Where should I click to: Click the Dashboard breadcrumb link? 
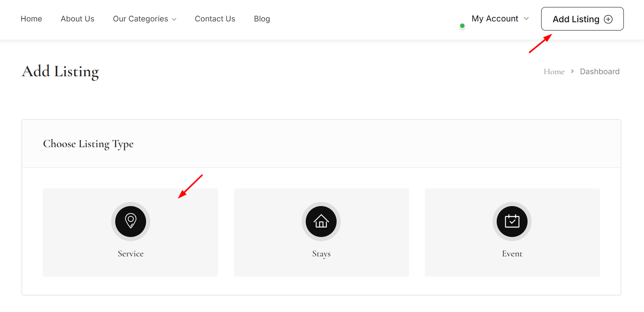coord(600,72)
